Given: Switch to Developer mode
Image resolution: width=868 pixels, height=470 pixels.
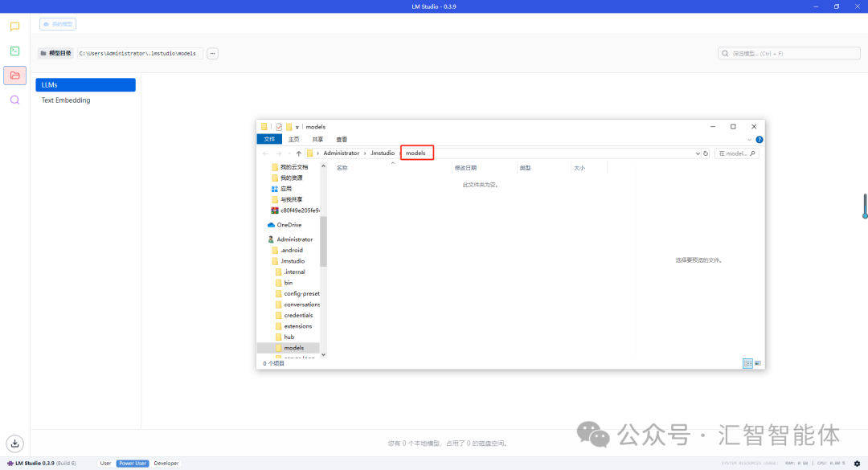Looking at the screenshot, I should click(166, 464).
